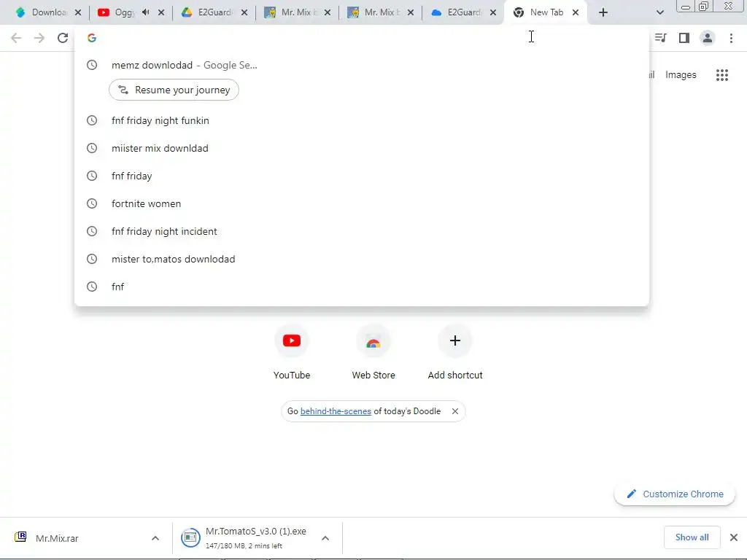The image size is (747, 560).
Task: Open the Images link
Action: coord(681,75)
